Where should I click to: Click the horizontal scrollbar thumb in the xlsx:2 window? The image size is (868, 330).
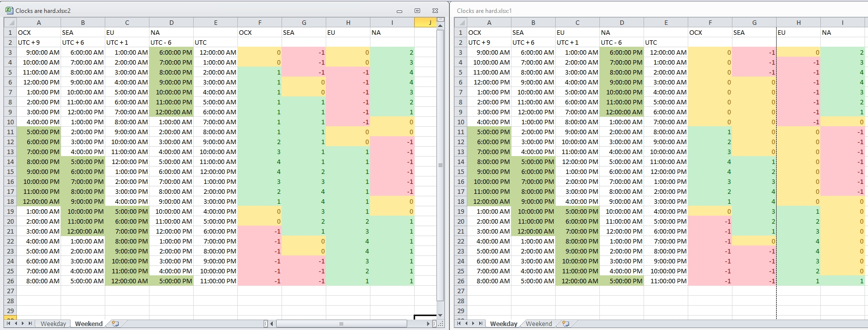(x=341, y=324)
